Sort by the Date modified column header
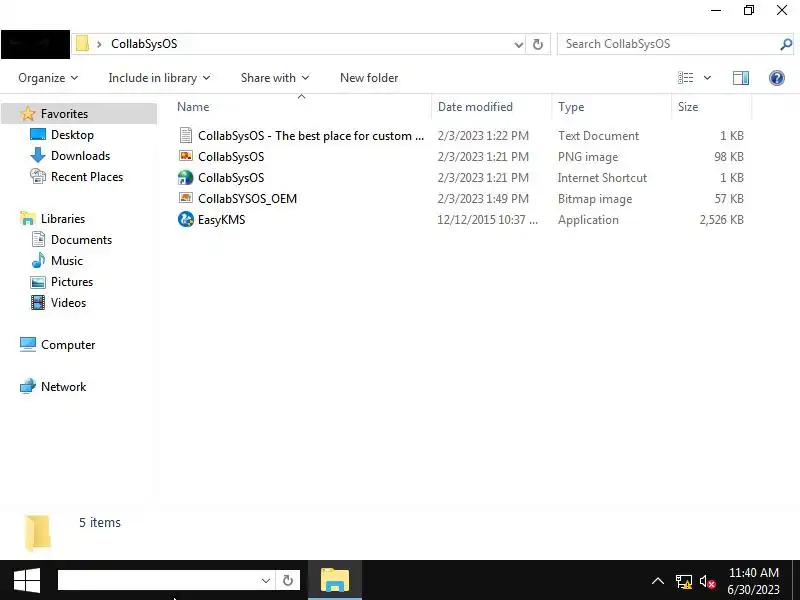800x600 pixels. coord(491,107)
